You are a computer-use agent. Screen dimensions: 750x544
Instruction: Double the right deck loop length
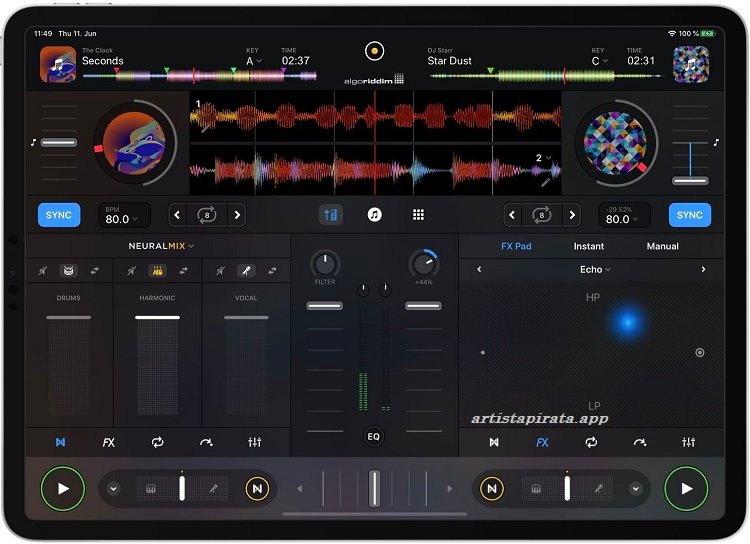click(572, 215)
